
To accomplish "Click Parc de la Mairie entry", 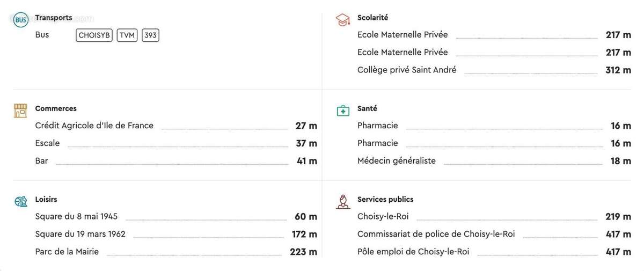I will (67, 252).
